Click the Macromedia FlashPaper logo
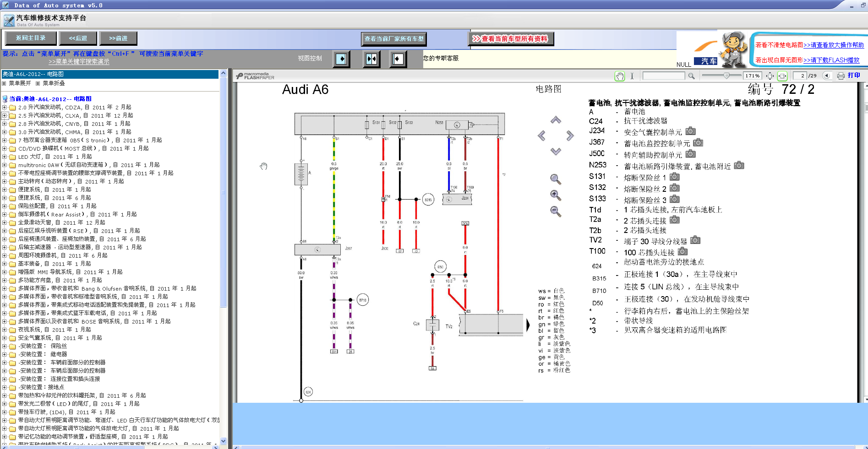This screenshot has width=868, height=449. [255, 76]
